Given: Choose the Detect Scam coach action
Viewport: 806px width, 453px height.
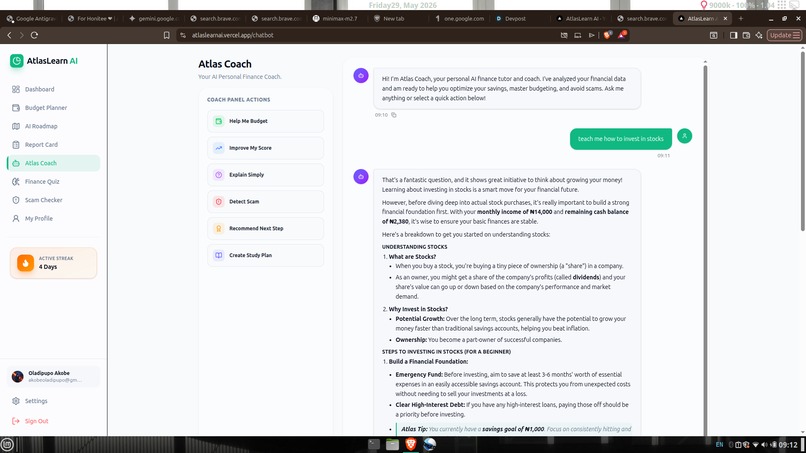Looking at the screenshot, I should click(x=265, y=202).
